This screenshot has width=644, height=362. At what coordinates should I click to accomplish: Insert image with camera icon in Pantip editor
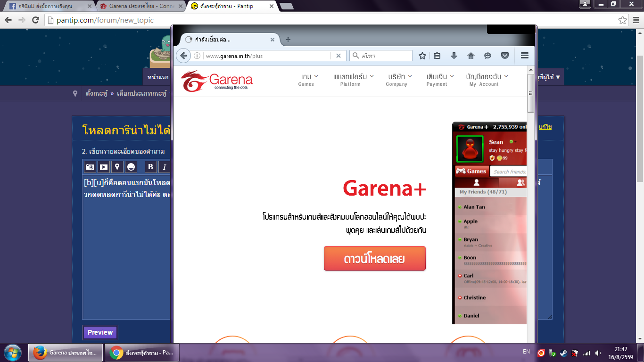90,166
